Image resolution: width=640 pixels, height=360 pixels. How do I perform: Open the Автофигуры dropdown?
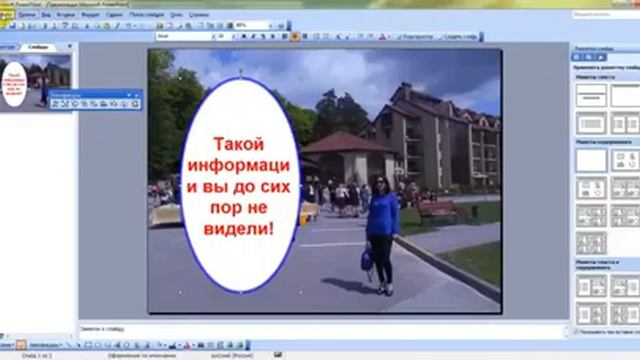[x=45, y=346]
